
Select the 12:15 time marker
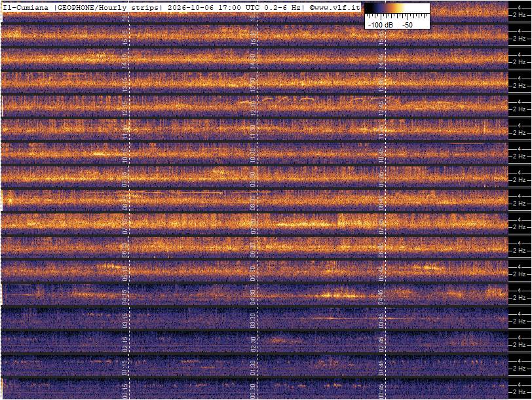(x=125, y=109)
